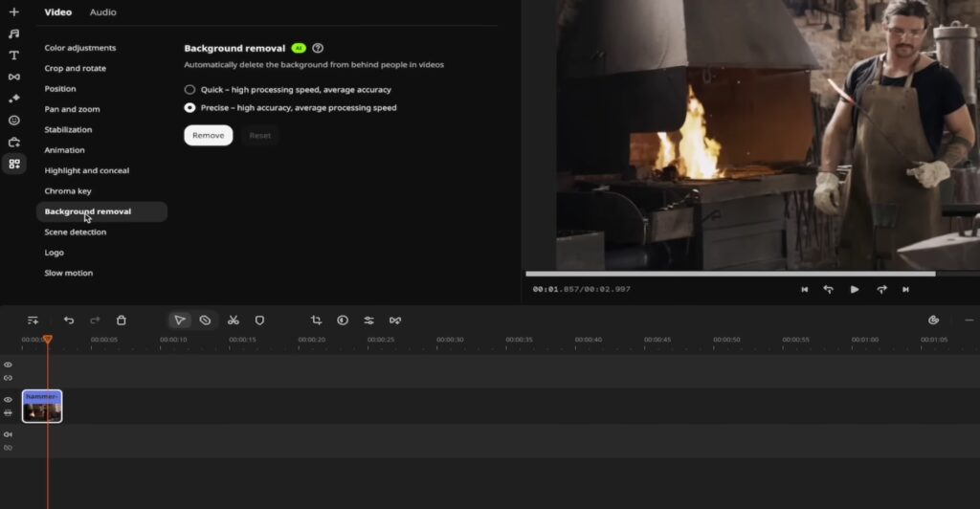The height and width of the screenshot is (509, 980).
Task: Add a marker with the shield icon
Action: click(x=259, y=321)
